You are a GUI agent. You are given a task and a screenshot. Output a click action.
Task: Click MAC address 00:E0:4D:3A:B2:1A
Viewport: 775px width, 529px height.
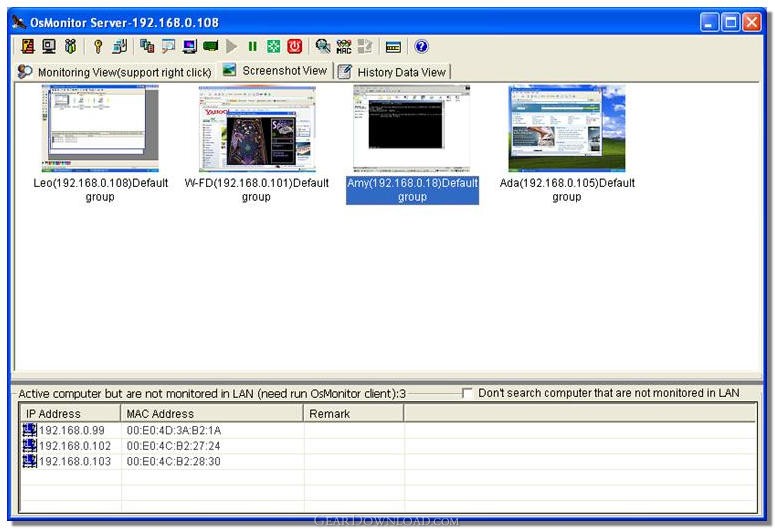[174, 431]
